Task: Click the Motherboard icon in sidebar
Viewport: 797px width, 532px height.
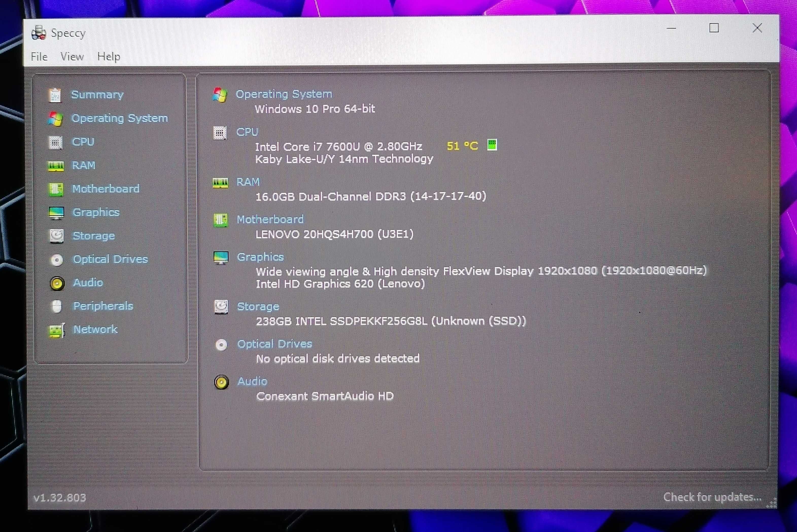Action: pyautogui.click(x=56, y=189)
